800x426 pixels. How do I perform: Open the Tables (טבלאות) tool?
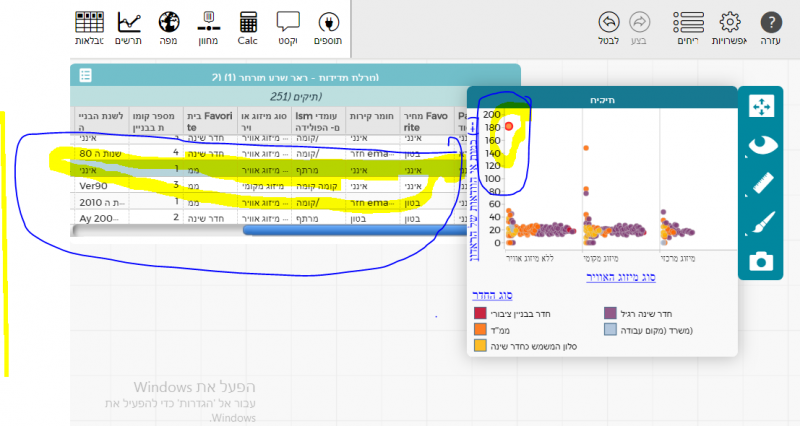coord(90,27)
